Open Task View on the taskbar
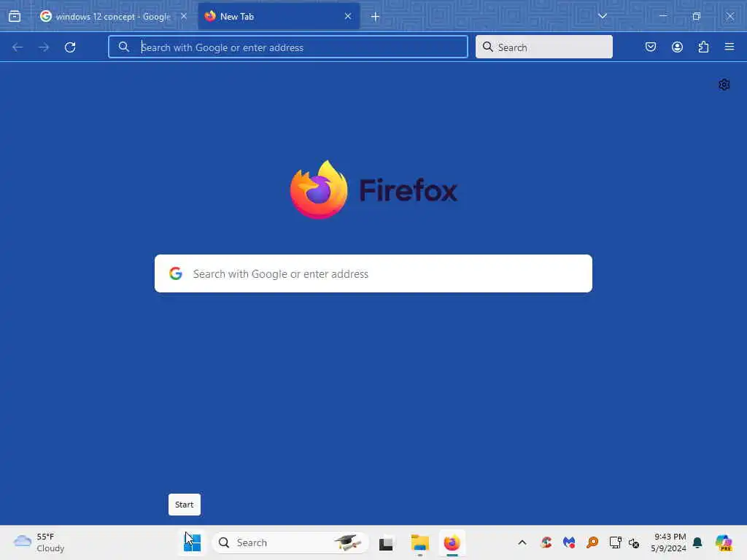This screenshot has height=560, width=747. (x=386, y=542)
